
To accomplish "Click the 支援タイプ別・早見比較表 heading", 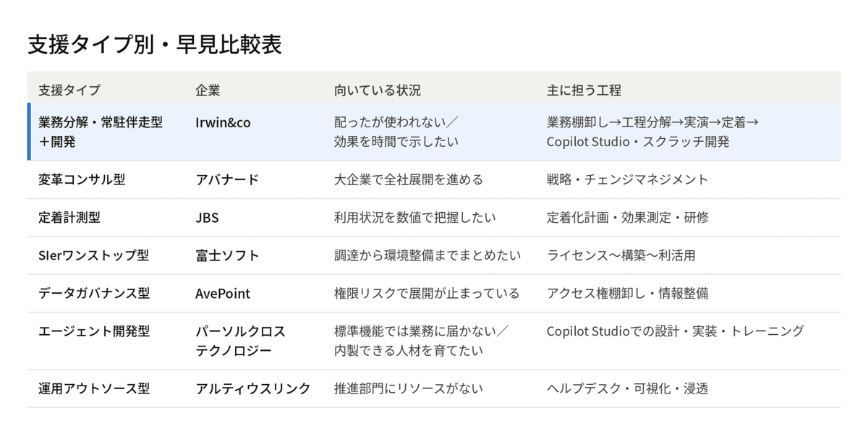I will point(154,44).
